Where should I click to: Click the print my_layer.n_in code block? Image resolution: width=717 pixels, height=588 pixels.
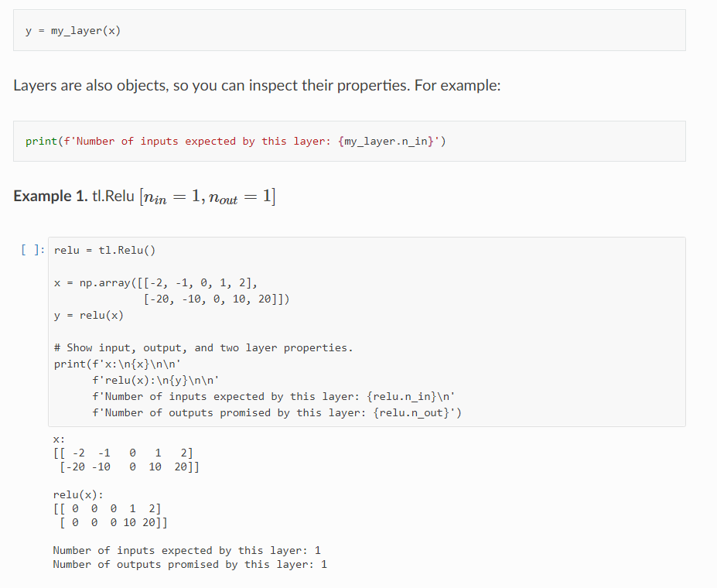(350, 142)
